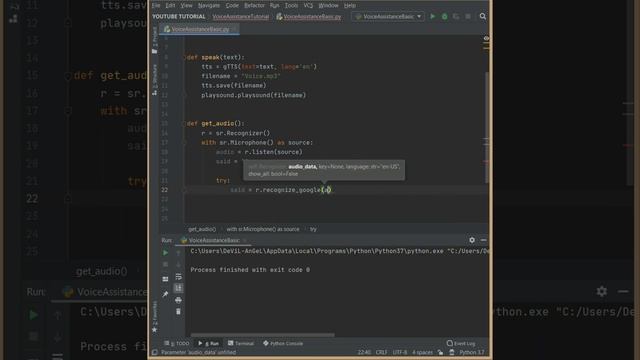Image resolution: width=640 pixels, height=360 pixels.
Task: Rerun program using green arrow in Run panel
Action: [165, 253]
